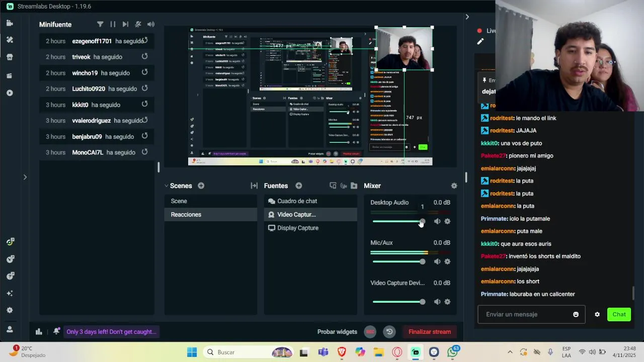Replay vvalerodriguez follow alert

(145, 120)
